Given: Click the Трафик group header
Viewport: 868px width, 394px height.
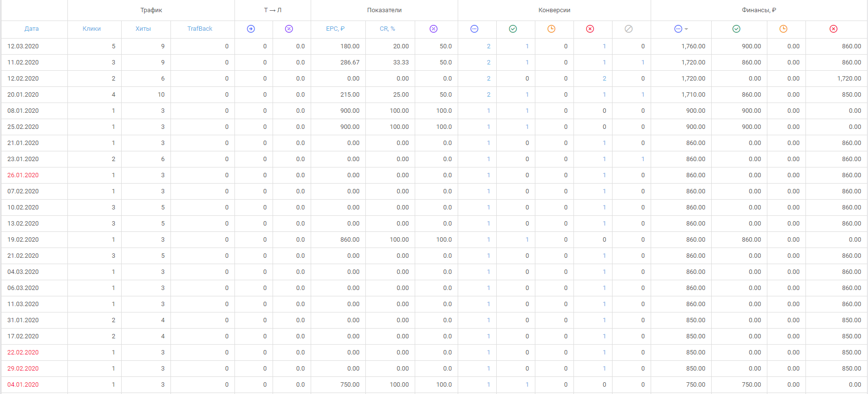Looking at the screenshot, I should (x=151, y=10).
